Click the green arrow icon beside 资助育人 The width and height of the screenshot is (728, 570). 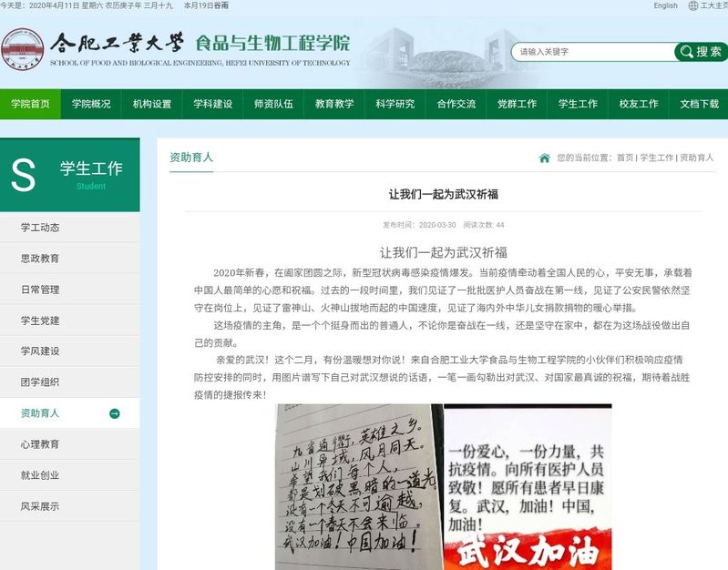(x=115, y=413)
